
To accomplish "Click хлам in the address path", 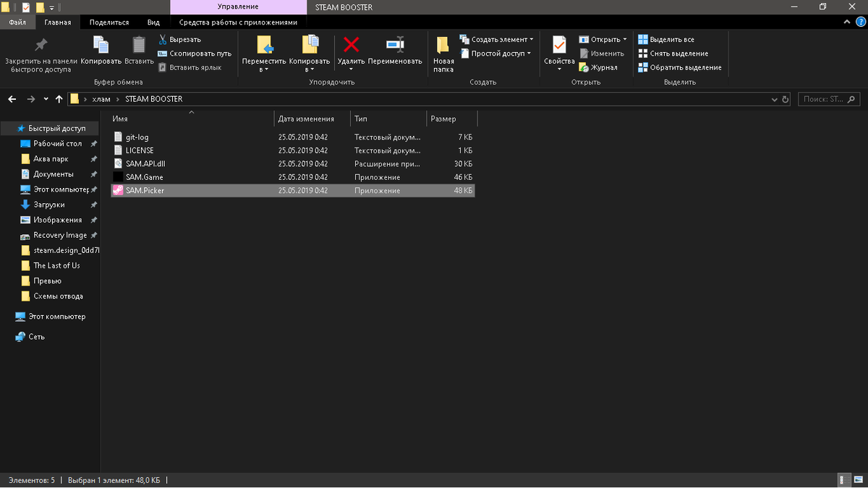I will tap(101, 99).
